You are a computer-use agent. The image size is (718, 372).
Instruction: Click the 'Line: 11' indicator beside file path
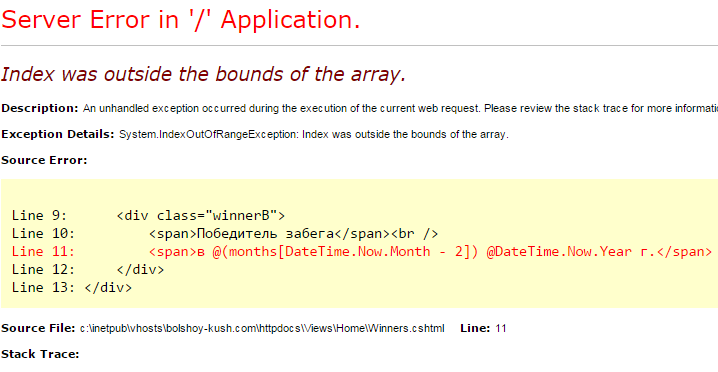483,328
